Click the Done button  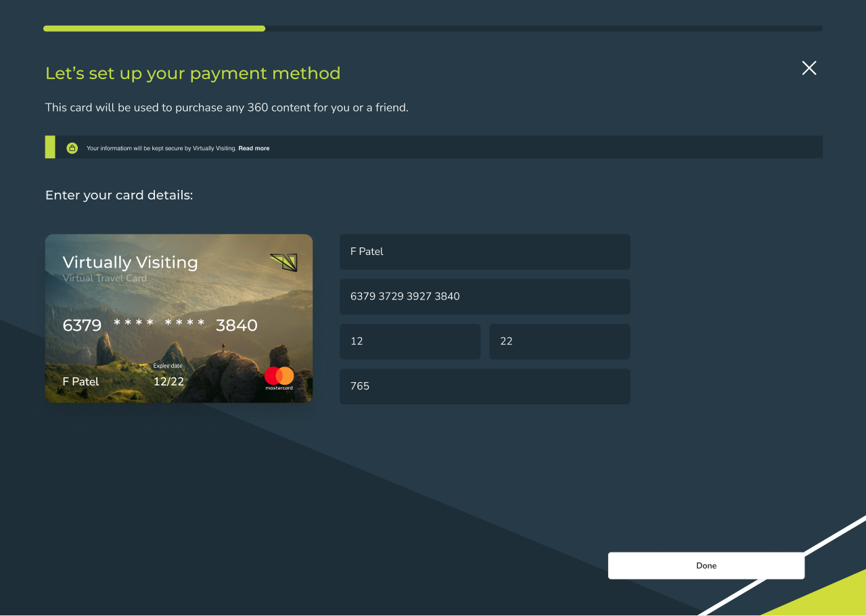tap(706, 565)
